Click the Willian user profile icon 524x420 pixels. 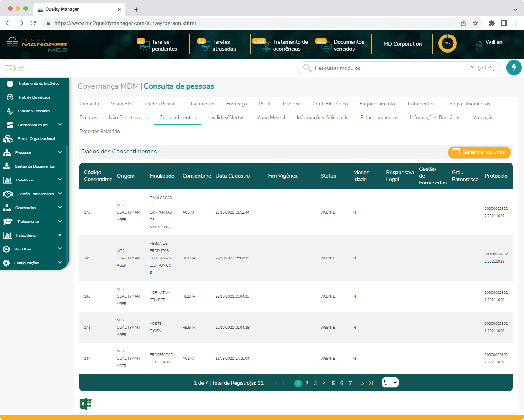click(x=479, y=46)
